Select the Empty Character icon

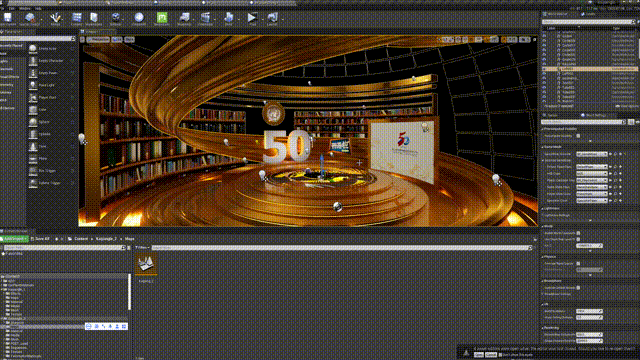tap(33, 61)
